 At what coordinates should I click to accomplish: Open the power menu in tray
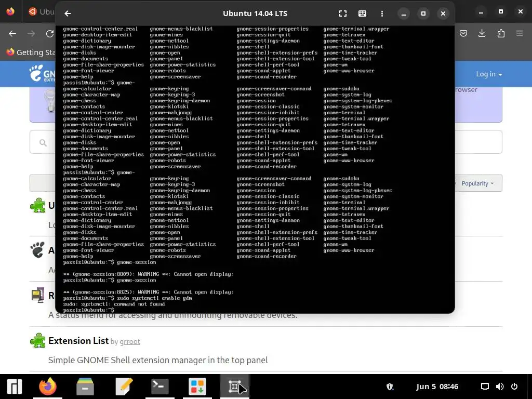click(x=514, y=387)
